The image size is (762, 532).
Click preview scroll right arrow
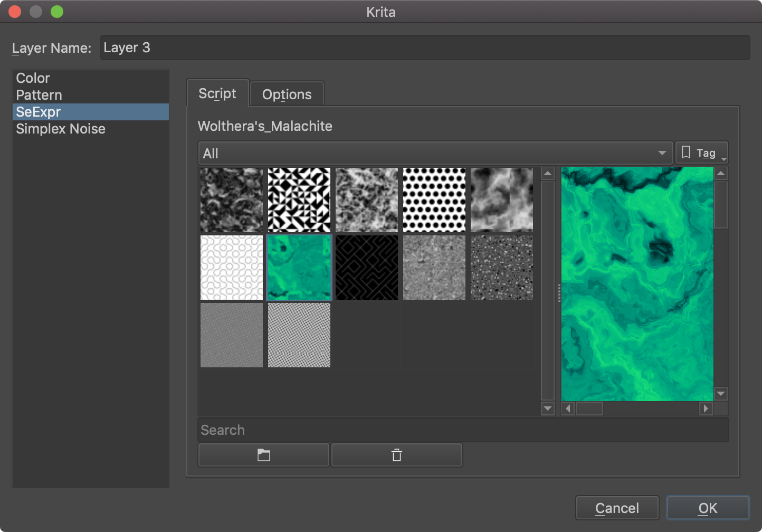(706, 408)
